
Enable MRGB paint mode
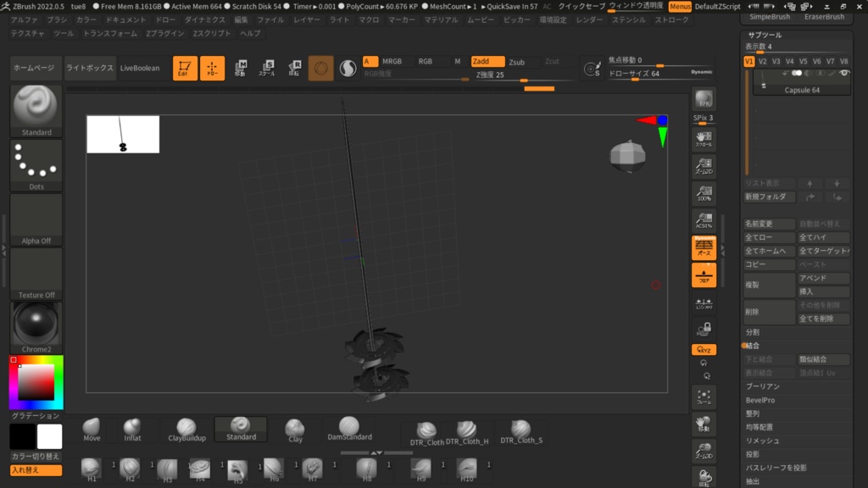click(392, 61)
